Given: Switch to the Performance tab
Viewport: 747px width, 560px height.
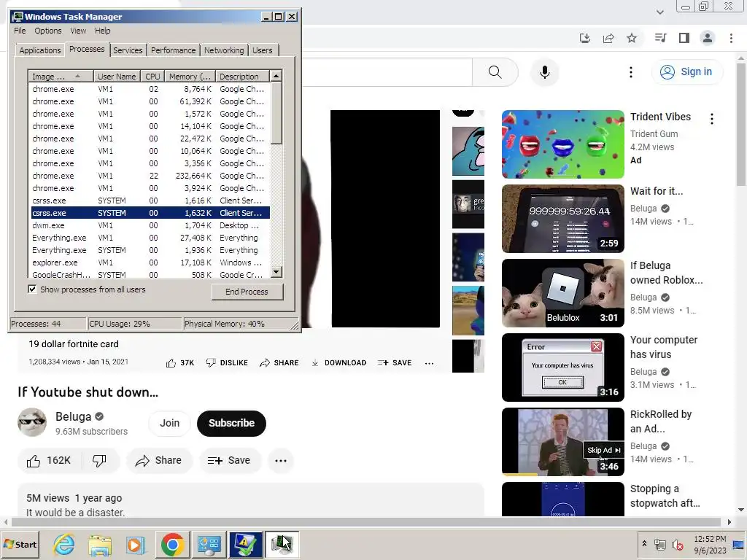Looking at the screenshot, I should coord(173,50).
